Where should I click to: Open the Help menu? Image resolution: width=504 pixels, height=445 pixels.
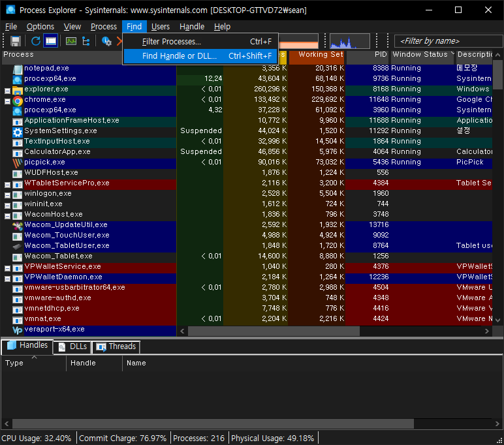pos(222,26)
